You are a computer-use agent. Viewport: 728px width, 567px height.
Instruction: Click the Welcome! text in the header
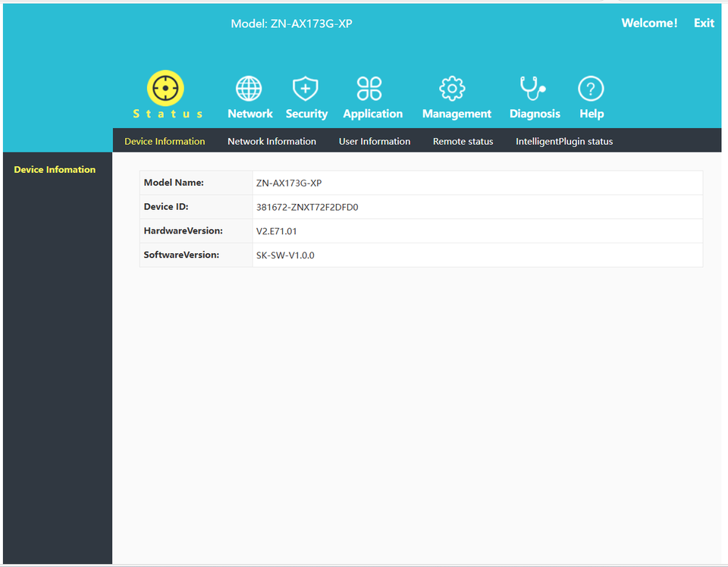tap(649, 23)
